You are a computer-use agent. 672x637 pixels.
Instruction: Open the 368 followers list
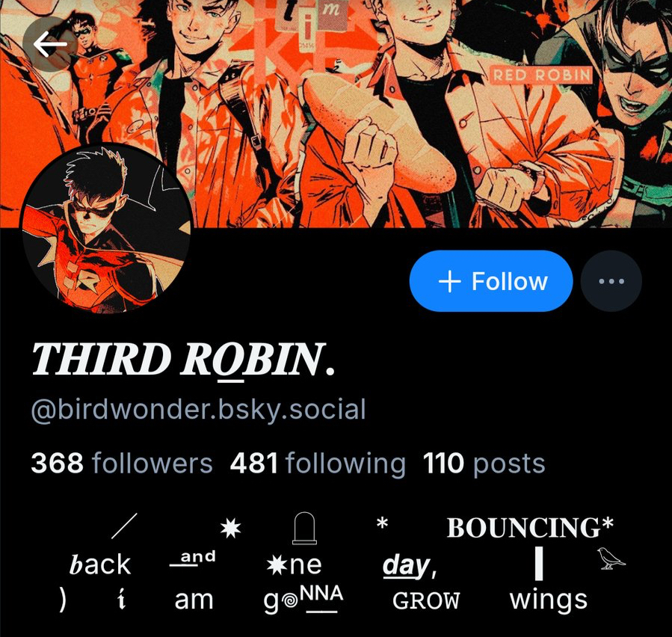pyautogui.click(x=122, y=464)
